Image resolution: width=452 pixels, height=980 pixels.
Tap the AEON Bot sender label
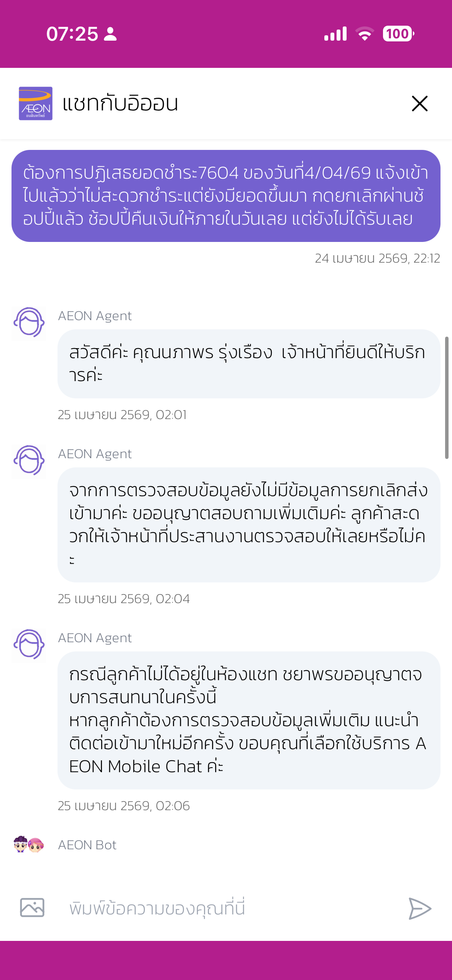tap(87, 845)
